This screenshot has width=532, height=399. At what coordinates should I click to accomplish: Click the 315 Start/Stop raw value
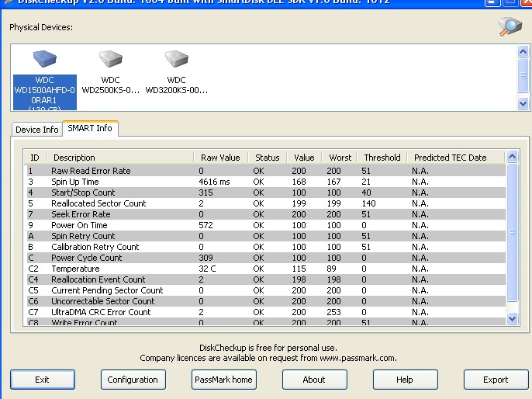click(x=206, y=193)
